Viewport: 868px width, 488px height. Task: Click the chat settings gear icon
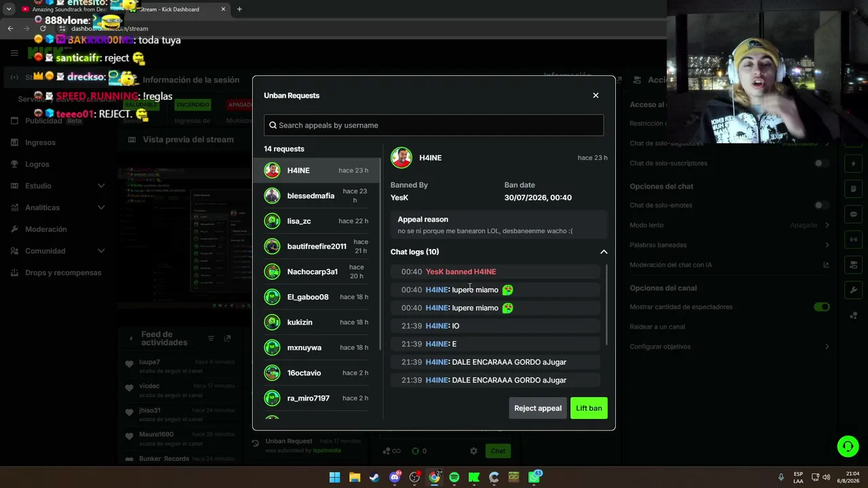click(473, 451)
